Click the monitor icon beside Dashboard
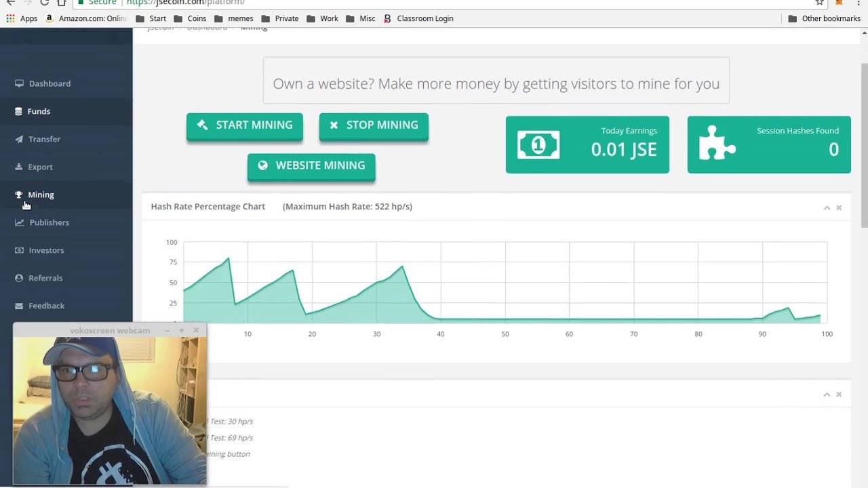Image resolution: width=868 pixels, height=488 pixels. coord(19,83)
